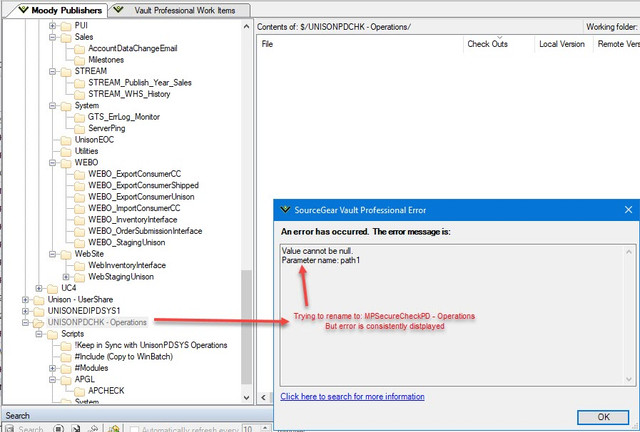Collapse the Sales folder node
The image size is (640, 432).
tap(52, 37)
